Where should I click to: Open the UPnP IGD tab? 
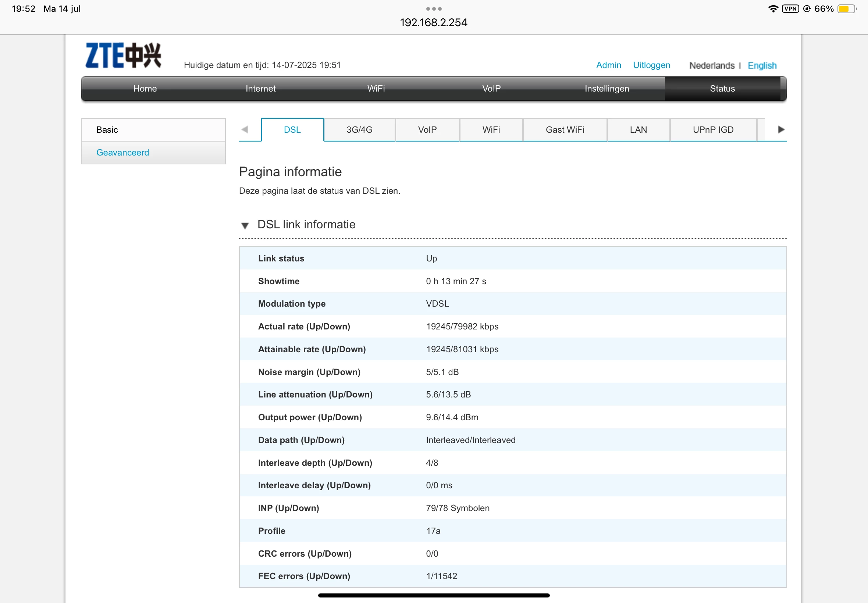(x=713, y=130)
